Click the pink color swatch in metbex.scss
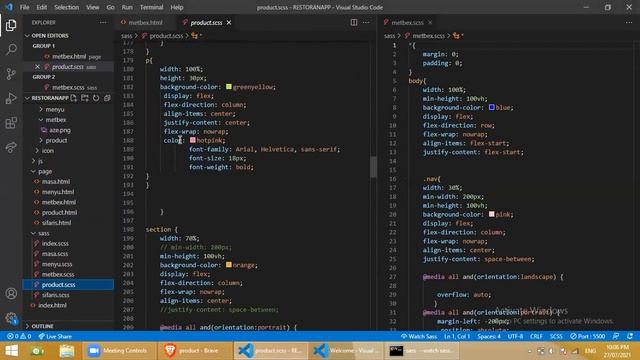Screen dimensions: 640x360 492,214
